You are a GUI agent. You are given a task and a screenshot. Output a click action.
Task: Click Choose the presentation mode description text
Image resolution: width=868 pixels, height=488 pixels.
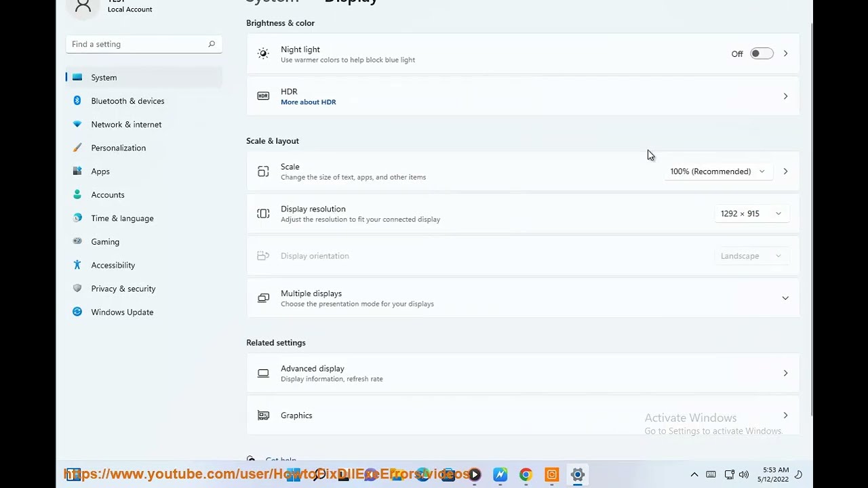[x=357, y=304]
